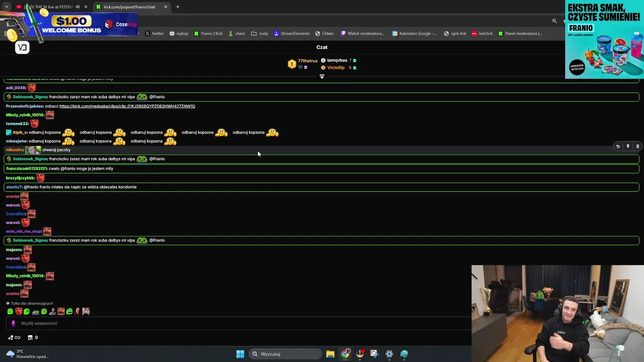Open the betclick bookmark

coord(482,34)
